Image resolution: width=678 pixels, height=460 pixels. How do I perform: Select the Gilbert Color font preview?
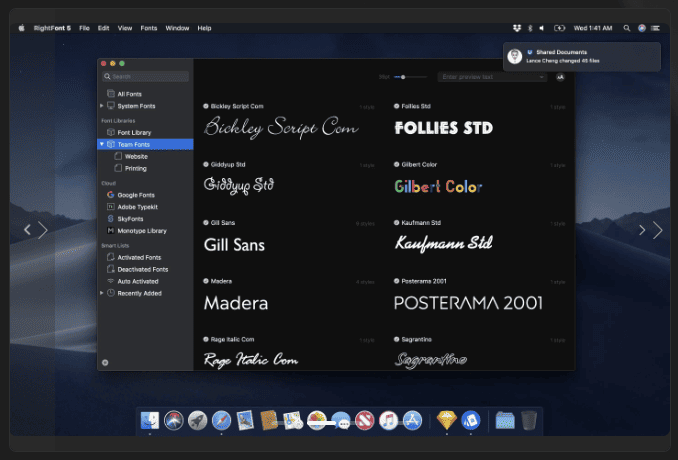[x=438, y=186]
